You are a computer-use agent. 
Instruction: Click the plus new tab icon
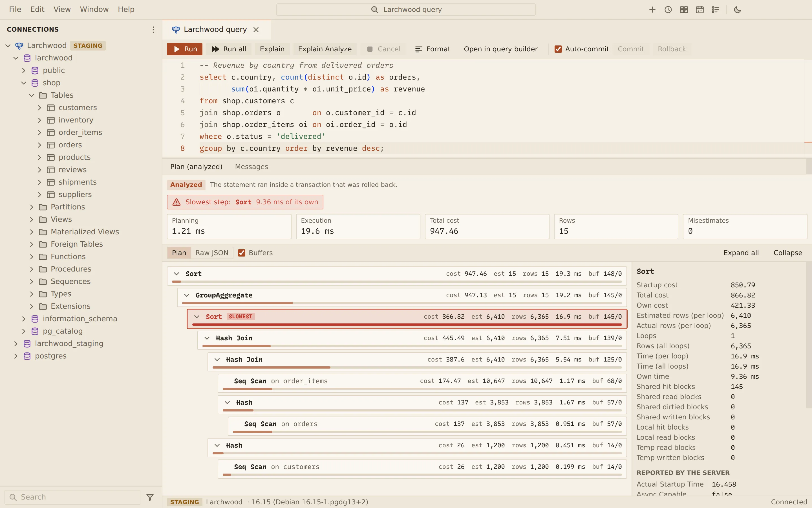click(652, 10)
